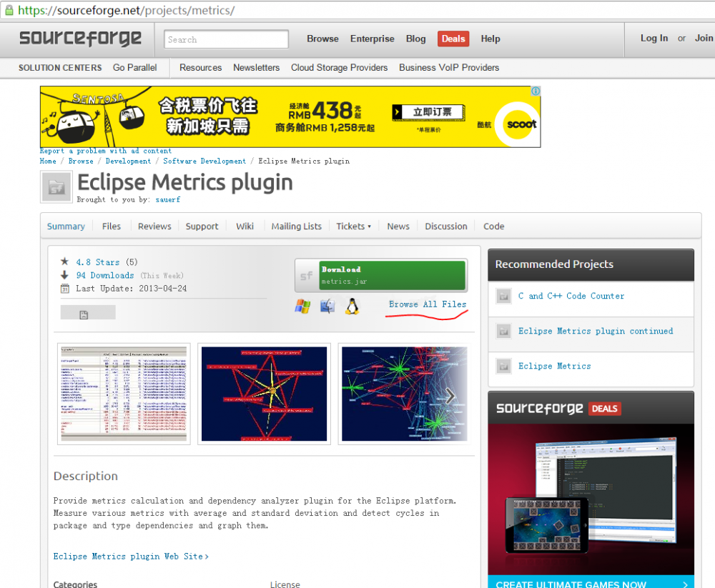Click the Linux penguin icon

(352, 307)
